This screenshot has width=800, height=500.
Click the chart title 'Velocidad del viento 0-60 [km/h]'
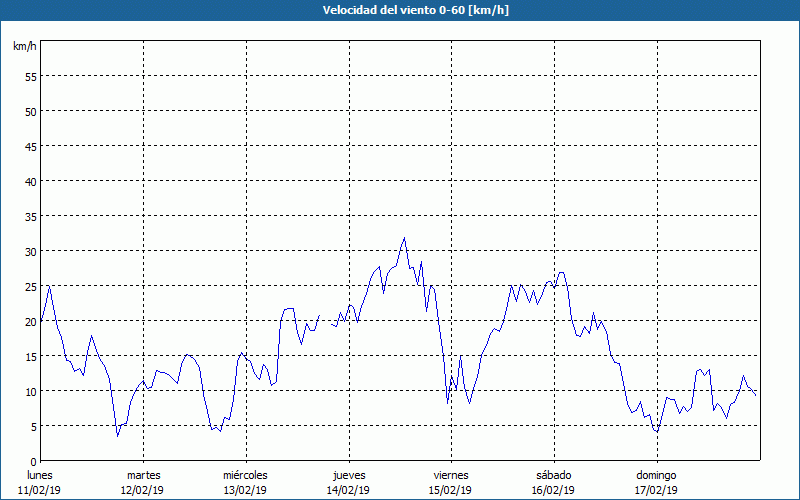click(x=415, y=10)
